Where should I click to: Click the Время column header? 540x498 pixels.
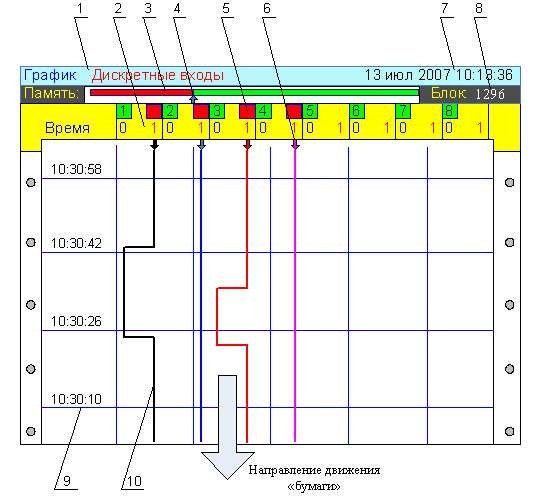pos(68,128)
